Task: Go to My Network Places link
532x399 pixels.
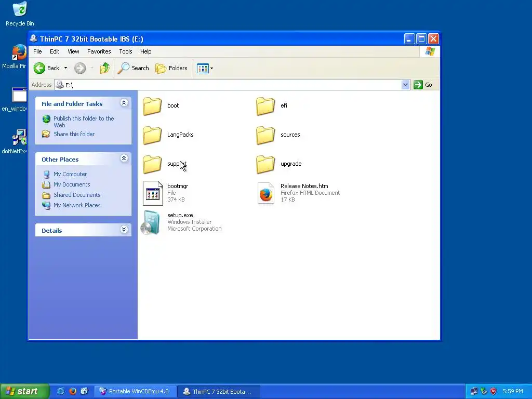Action: [77, 205]
